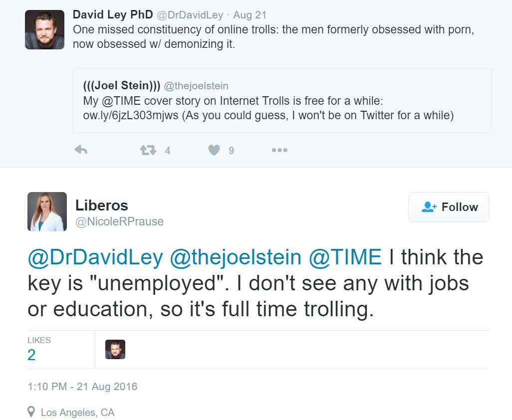
Task: Open the @NicoleRPrause handle
Action: click(119, 221)
